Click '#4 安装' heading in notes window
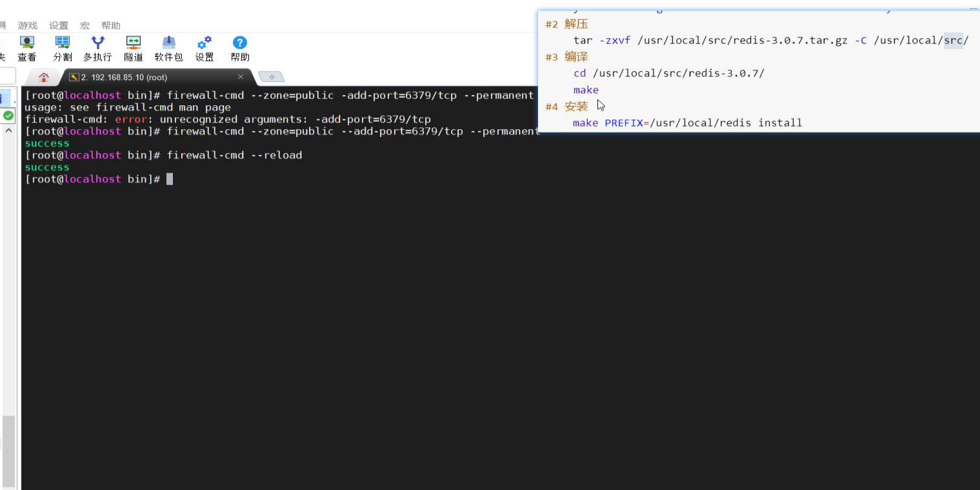This screenshot has width=980, height=490. [x=566, y=107]
